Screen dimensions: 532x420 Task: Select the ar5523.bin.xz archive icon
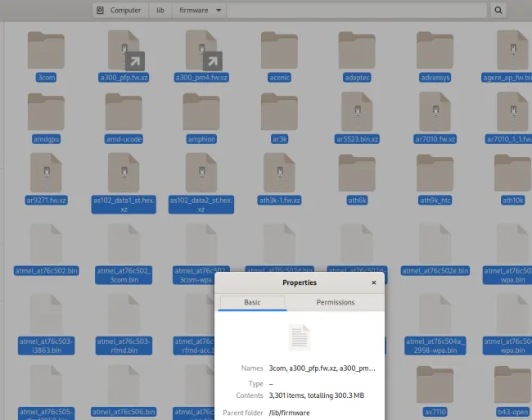[357, 111]
